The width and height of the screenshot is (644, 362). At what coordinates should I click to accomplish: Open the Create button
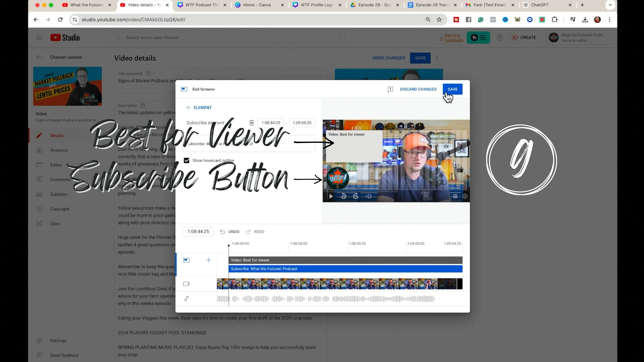[524, 38]
